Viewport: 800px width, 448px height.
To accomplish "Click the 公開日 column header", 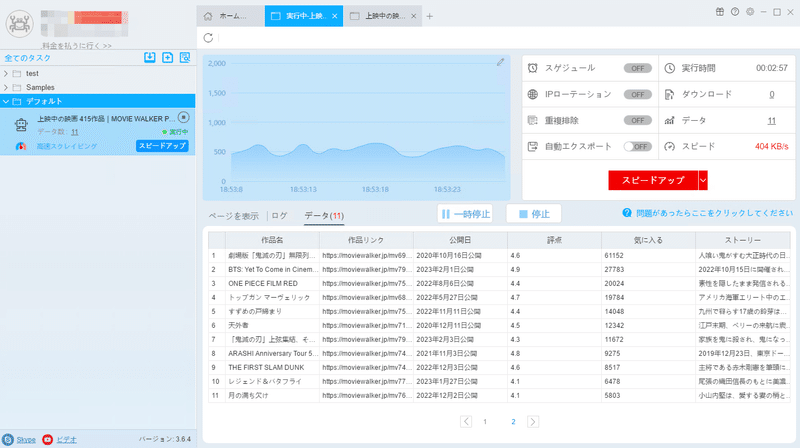I will tap(460, 240).
